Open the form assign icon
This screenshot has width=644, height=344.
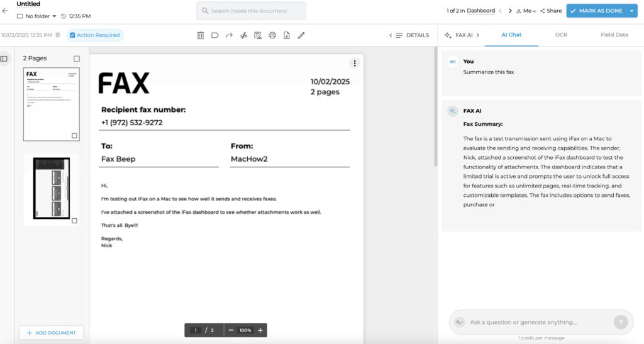pyautogui.click(x=257, y=35)
